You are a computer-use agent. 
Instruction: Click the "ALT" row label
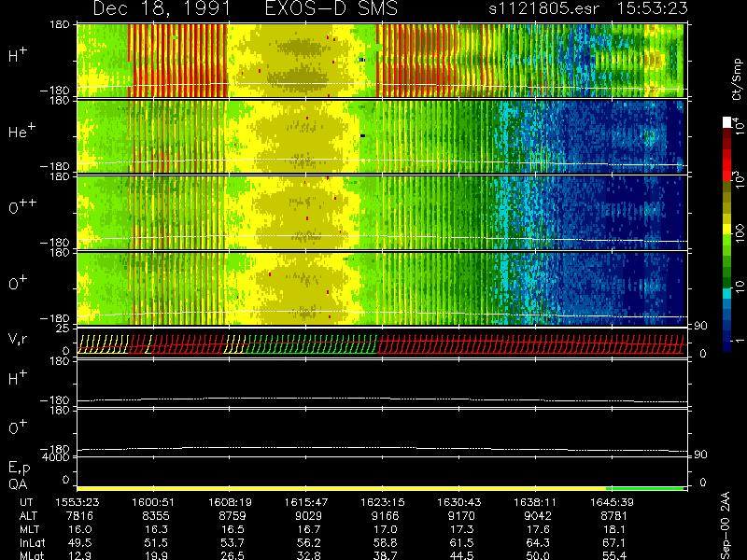point(28,516)
